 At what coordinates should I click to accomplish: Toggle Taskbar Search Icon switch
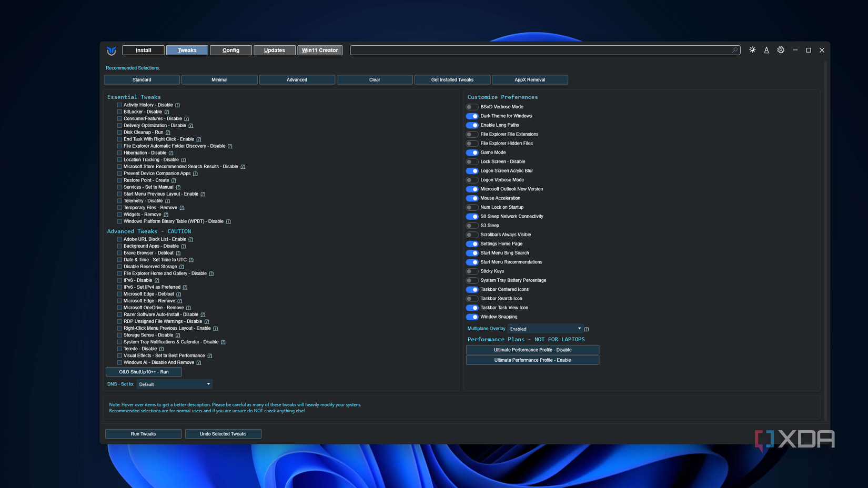(472, 299)
